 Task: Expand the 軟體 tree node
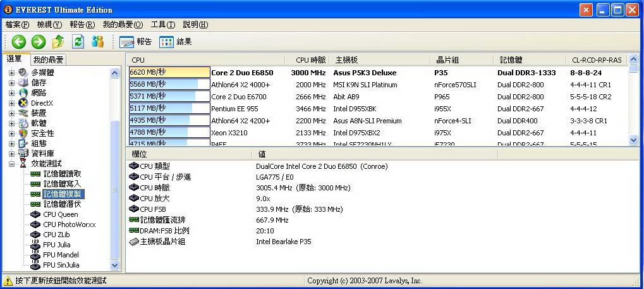[x=11, y=123]
